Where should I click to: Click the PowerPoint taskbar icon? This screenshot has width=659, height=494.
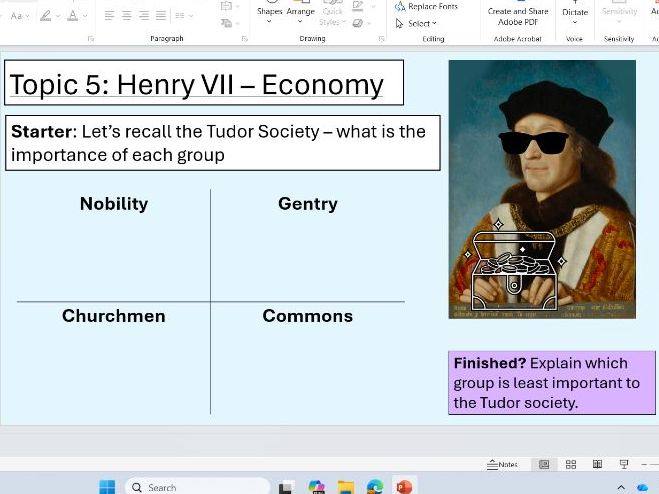coord(404,486)
